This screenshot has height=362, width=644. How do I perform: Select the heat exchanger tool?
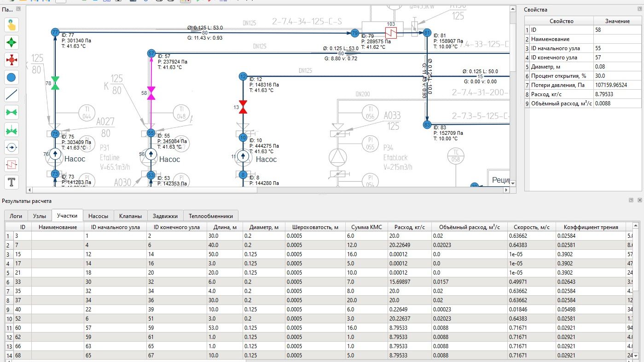(12, 165)
